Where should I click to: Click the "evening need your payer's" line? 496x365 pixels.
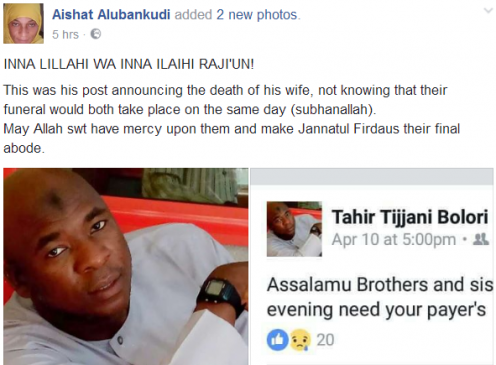pyautogui.click(x=376, y=310)
